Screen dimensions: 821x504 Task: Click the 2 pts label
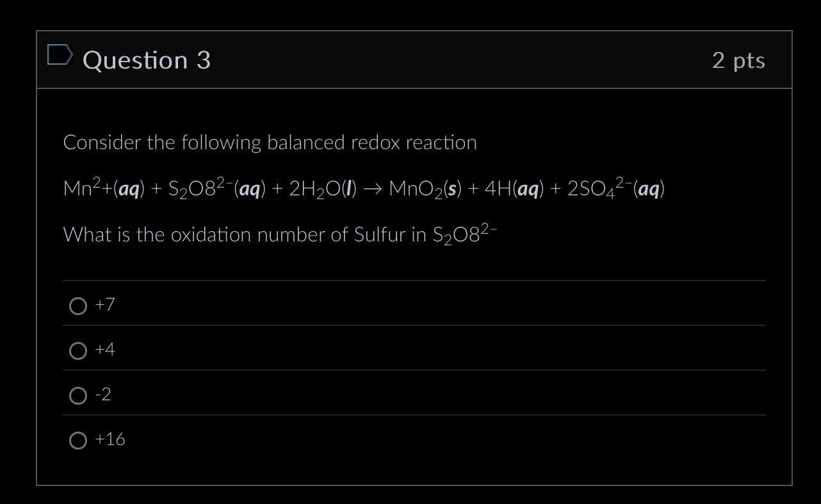[x=739, y=60]
